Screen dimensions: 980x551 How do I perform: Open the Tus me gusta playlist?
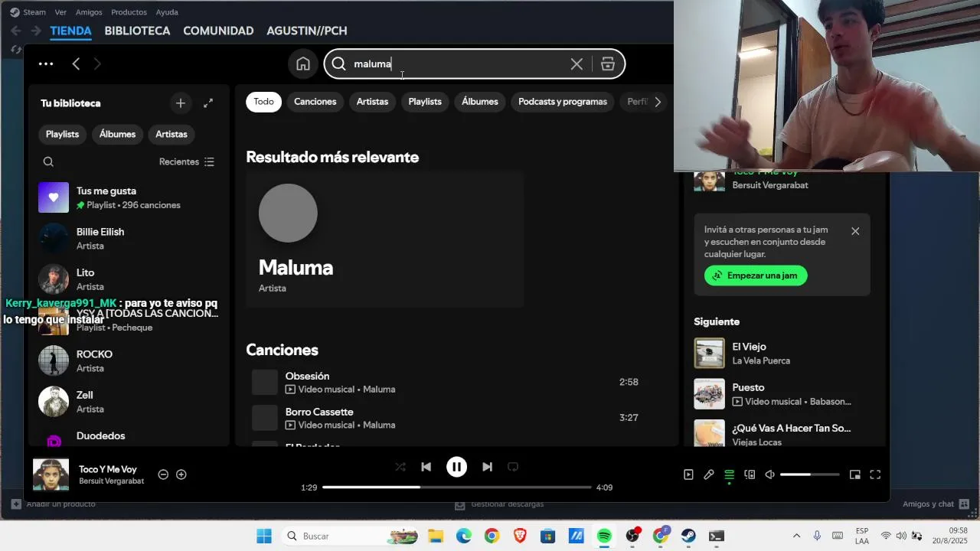pos(129,197)
